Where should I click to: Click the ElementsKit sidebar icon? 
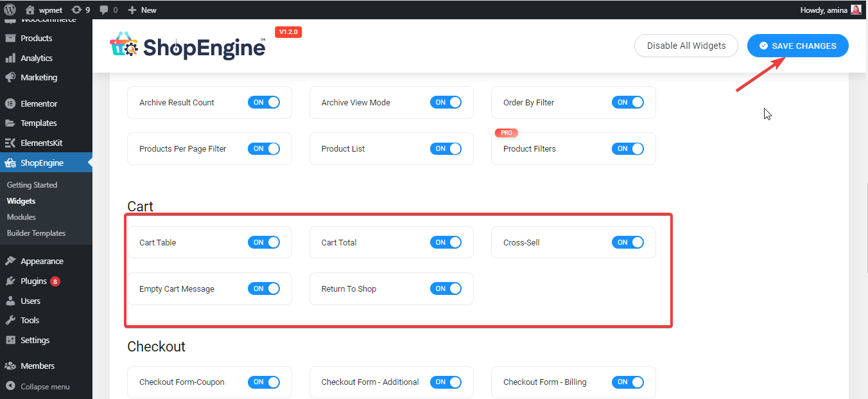[x=10, y=143]
